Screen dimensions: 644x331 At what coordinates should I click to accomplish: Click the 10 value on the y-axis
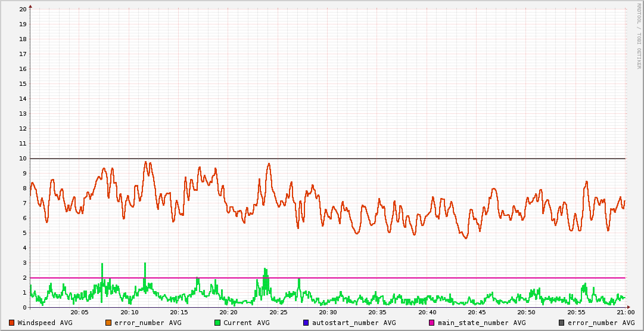point(23,159)
